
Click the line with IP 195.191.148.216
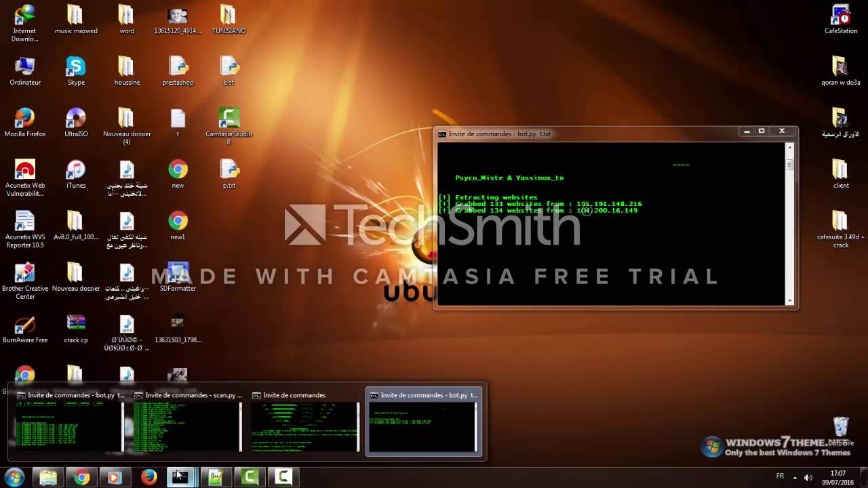pyautogui.click(x=540, y=204)
